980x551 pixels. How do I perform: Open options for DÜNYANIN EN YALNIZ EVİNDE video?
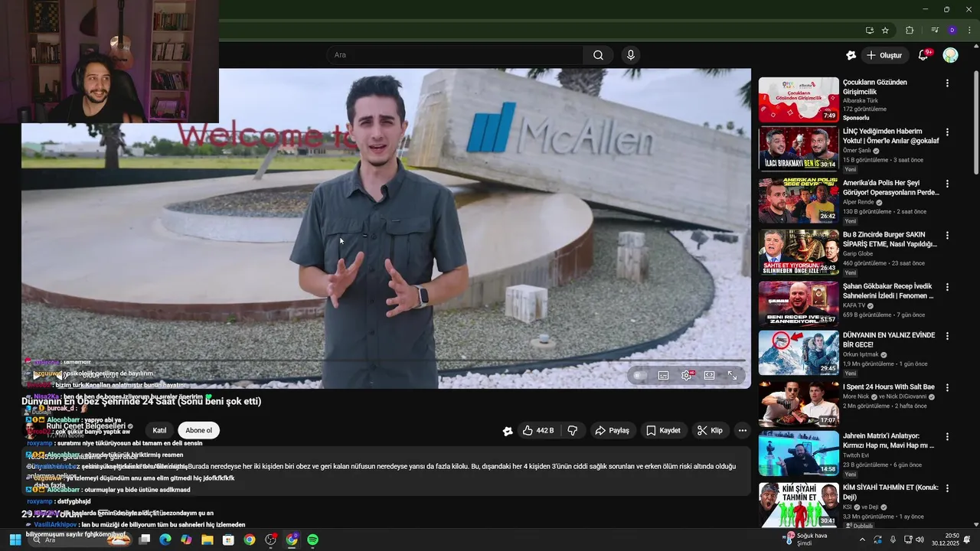tap(947, 336)
